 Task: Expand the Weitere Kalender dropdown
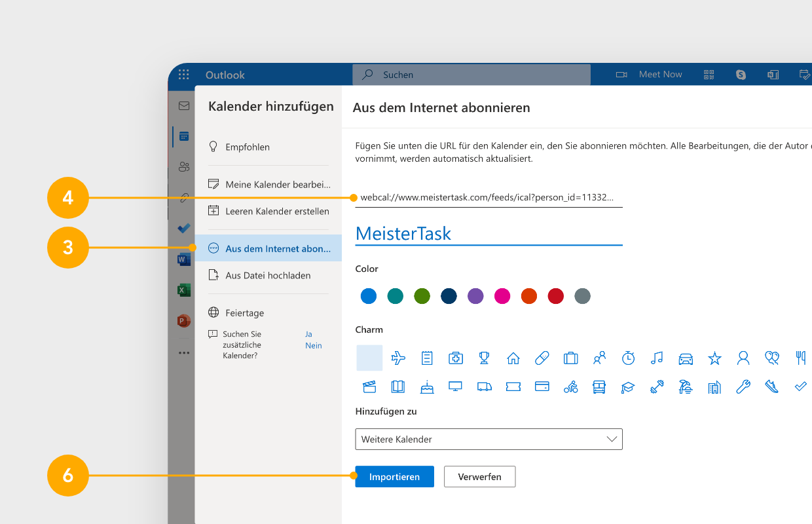[x=489, y=440]
